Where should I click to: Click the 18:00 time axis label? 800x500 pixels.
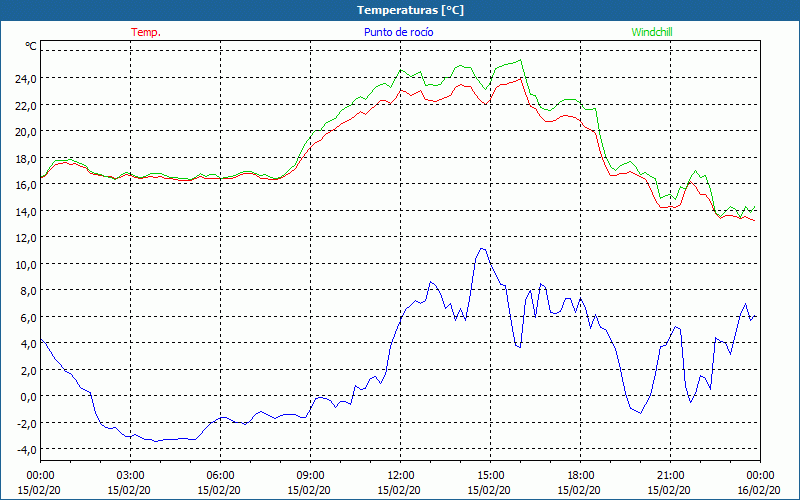[x=581, y=476]
